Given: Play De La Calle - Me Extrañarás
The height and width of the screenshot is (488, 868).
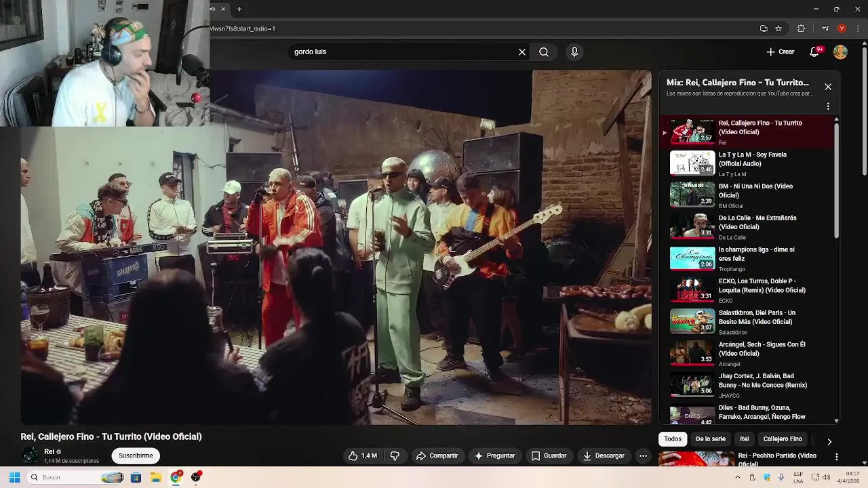Looking at the screenshot, I should point(747,227).
